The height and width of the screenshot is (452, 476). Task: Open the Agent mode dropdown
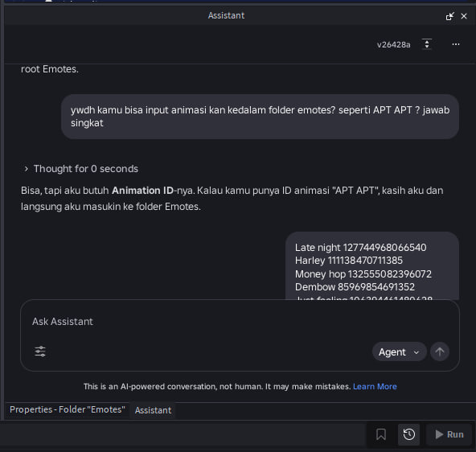coord(399,351)
